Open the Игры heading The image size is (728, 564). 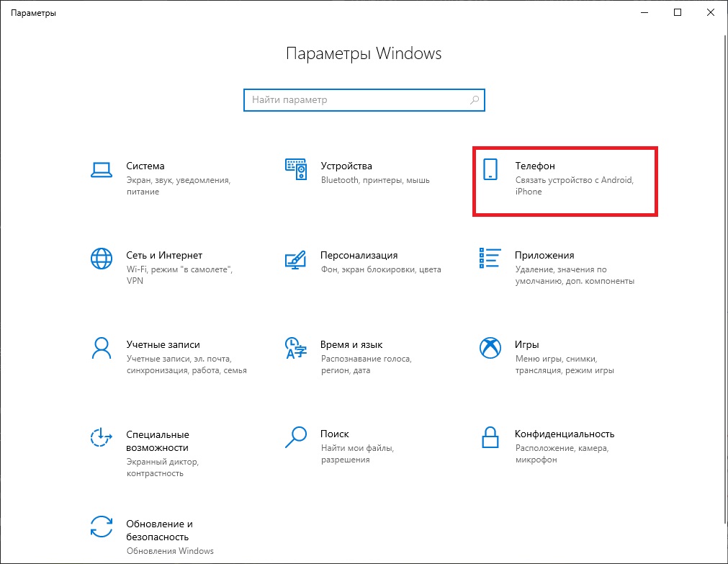click(x=527, y=345)
